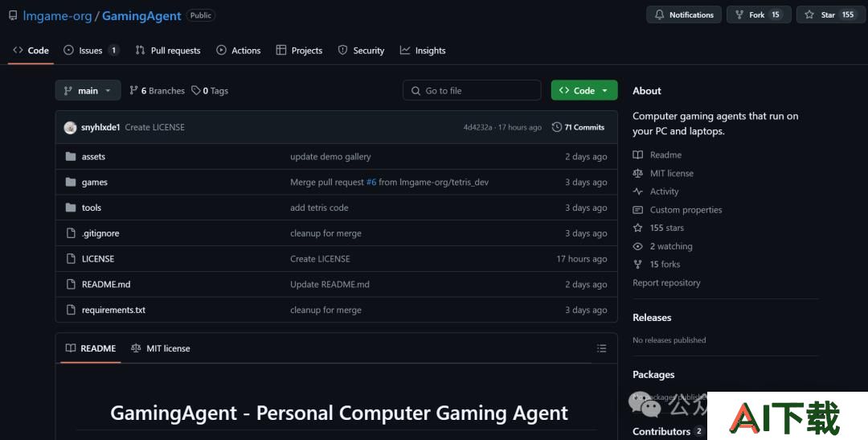Open the main branch dropdown

point(88,90)
